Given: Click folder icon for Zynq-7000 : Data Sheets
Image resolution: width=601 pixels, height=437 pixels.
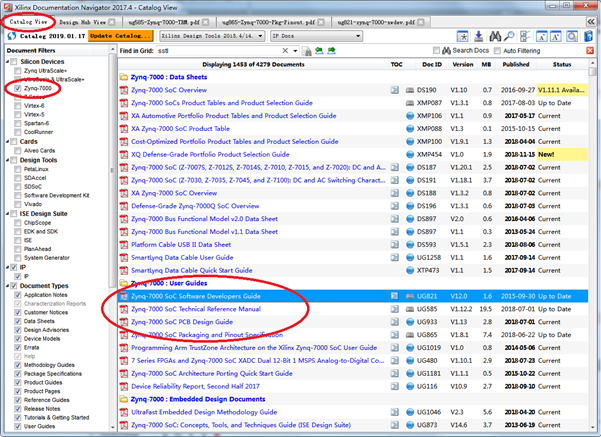Looking at the screenshot, I should (123, 77).
